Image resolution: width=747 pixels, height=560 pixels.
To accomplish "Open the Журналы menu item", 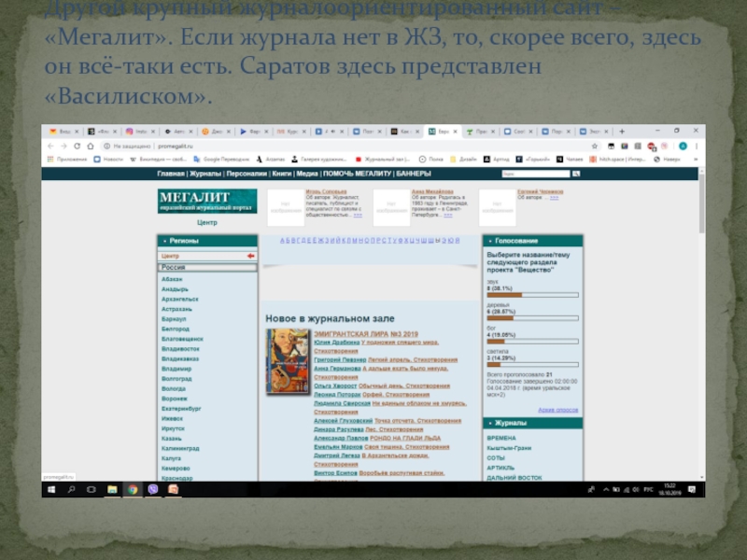I will coord(205,174).
